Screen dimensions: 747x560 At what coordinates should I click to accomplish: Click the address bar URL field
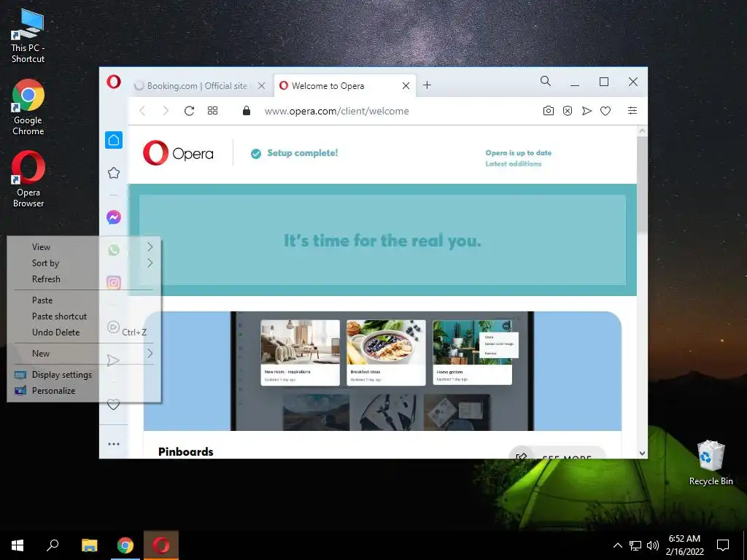[x=337, y=111]
